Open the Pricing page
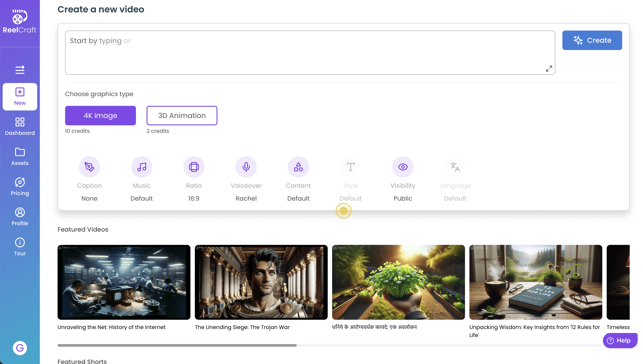The height and width of the screenshot is (364, 643). [x=20, y=186]
